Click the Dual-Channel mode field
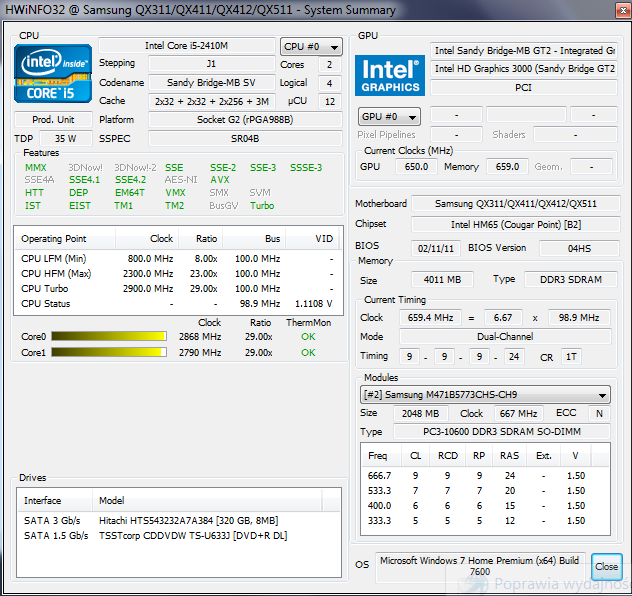 tap(505, 336)
